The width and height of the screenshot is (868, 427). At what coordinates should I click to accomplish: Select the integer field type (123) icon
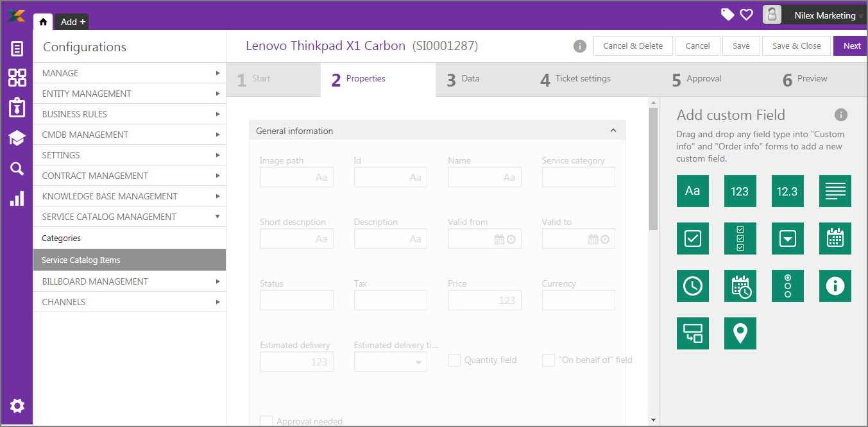point(740,191)
